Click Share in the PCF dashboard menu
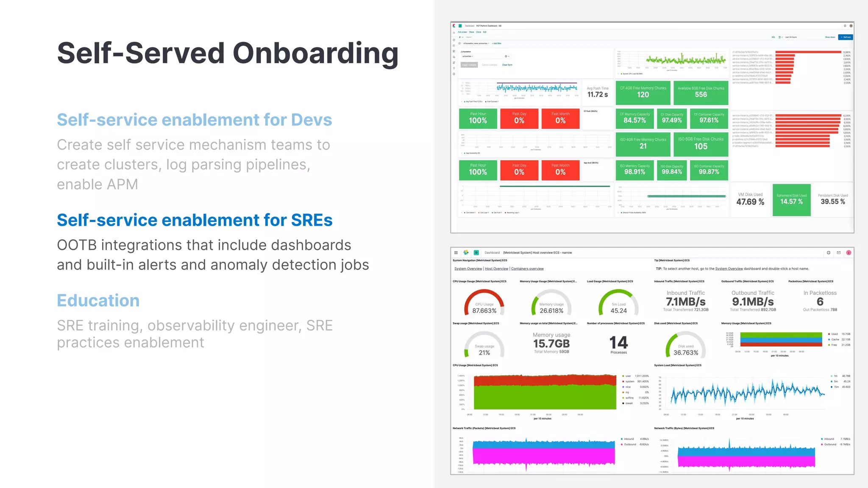The width and height of the screenshot is (868, 488). point(471,32)
